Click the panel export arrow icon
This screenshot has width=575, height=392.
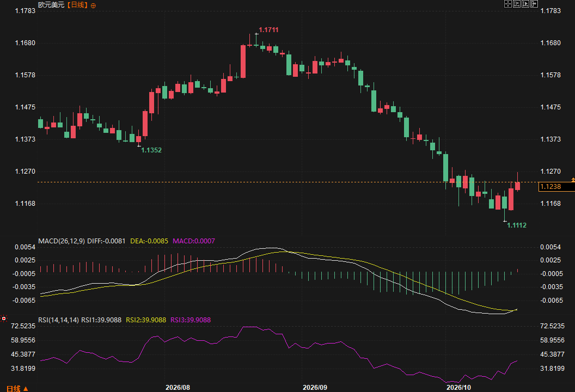pos(534,4)
